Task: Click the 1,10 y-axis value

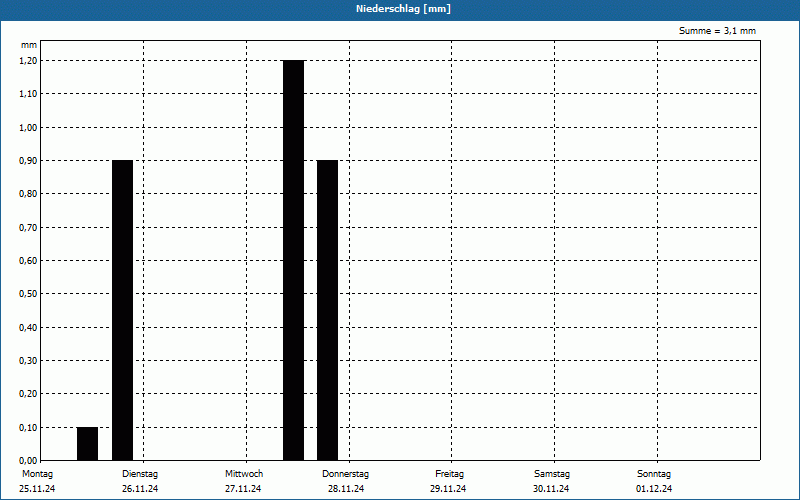Action: 28,94
